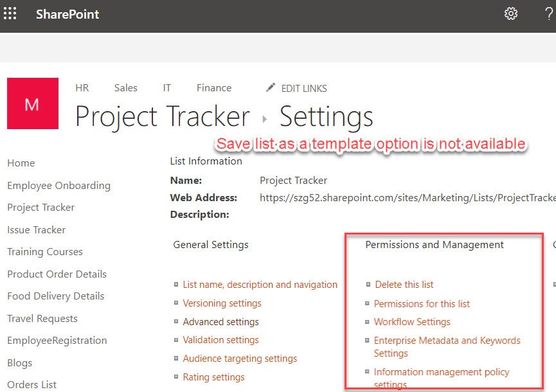Open List name, description and navigation

click(x=260, y=285)
